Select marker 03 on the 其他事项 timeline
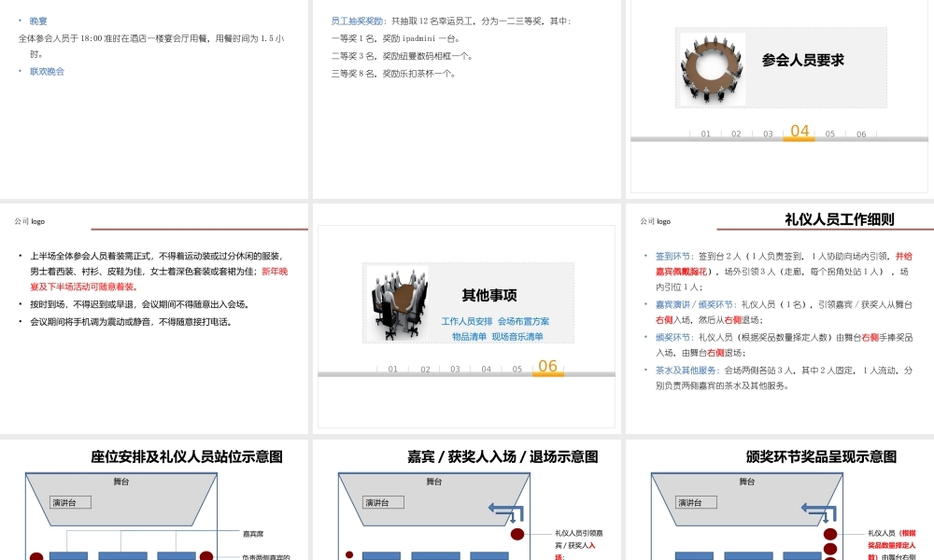934x560 pixels. click(455, 369)
